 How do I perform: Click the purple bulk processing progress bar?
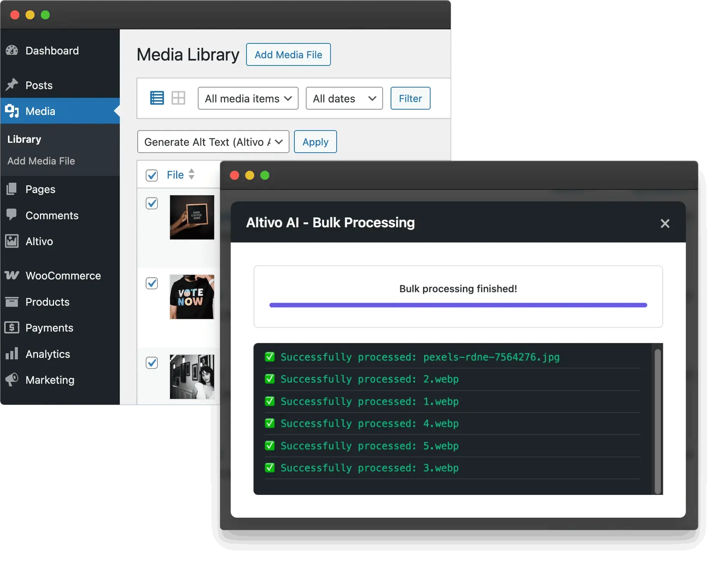coord(458,305)
